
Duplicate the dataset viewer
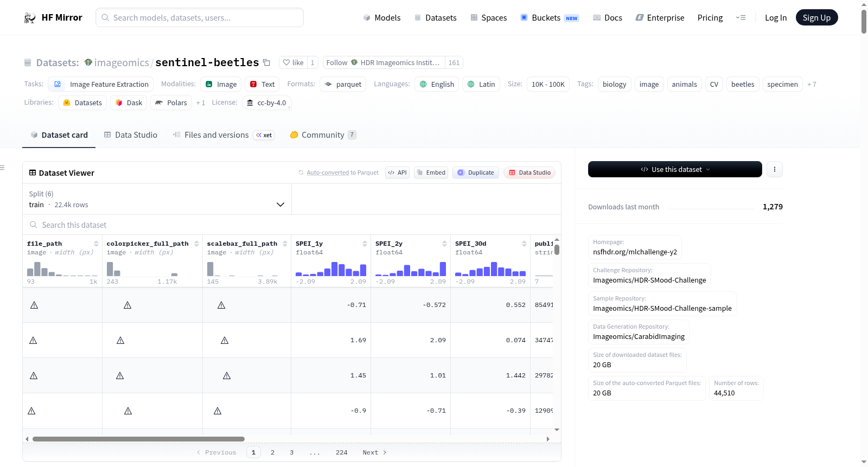(x=476, y=172)
